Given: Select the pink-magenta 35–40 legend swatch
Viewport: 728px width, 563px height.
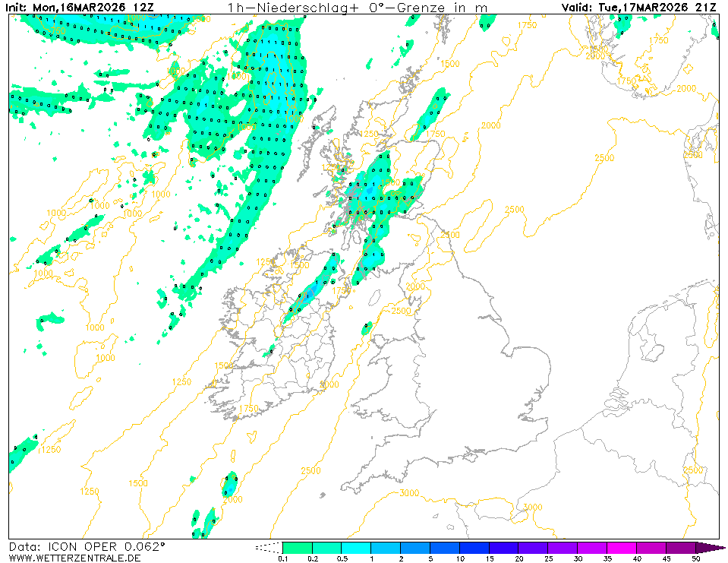Looking at the screenshot, I should click(622, 547).
